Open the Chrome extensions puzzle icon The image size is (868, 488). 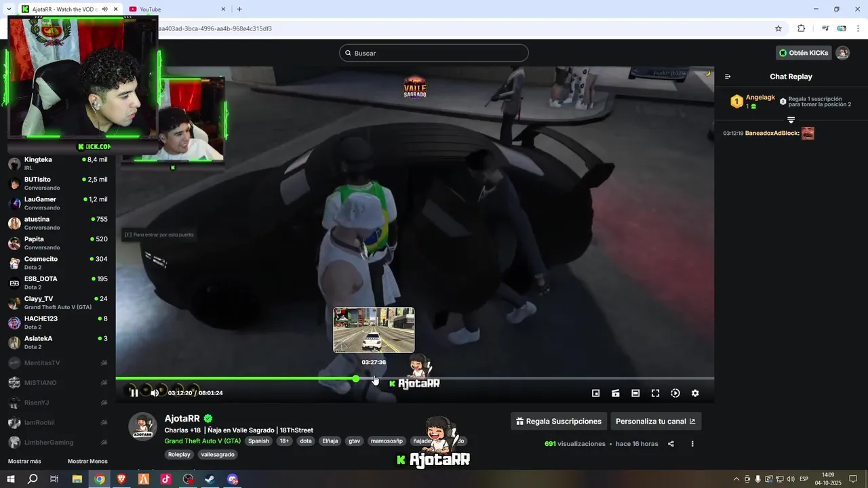801,28
